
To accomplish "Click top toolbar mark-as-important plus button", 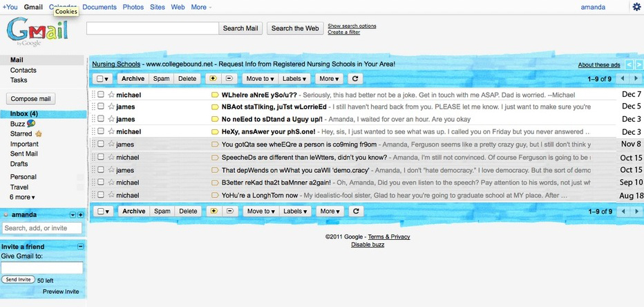I will click(213, 79).
